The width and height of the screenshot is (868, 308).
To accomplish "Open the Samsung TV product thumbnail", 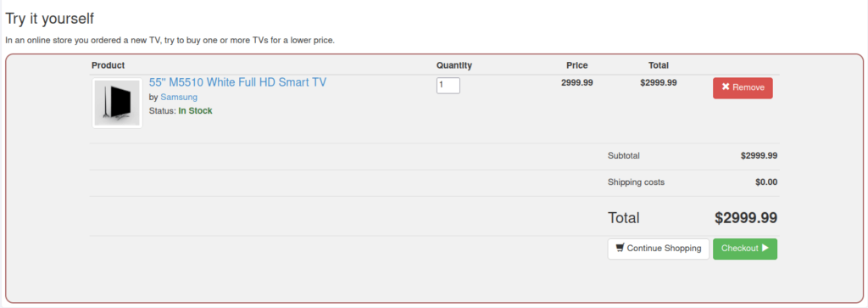I will 117,104.
